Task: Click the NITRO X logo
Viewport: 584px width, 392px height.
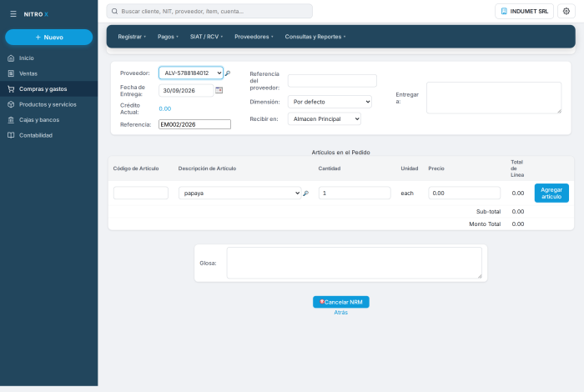Action: [36, 14]
